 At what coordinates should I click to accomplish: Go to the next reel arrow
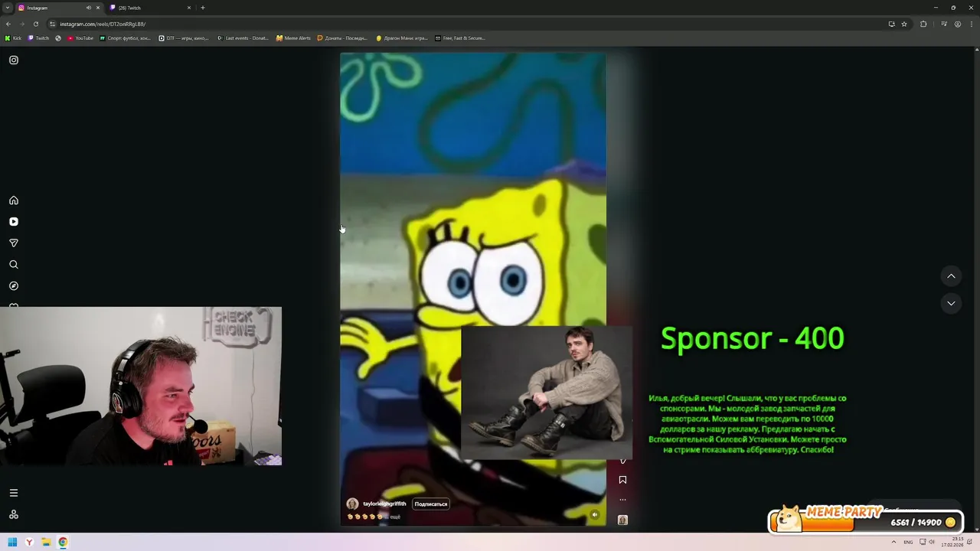coord(951,303)
